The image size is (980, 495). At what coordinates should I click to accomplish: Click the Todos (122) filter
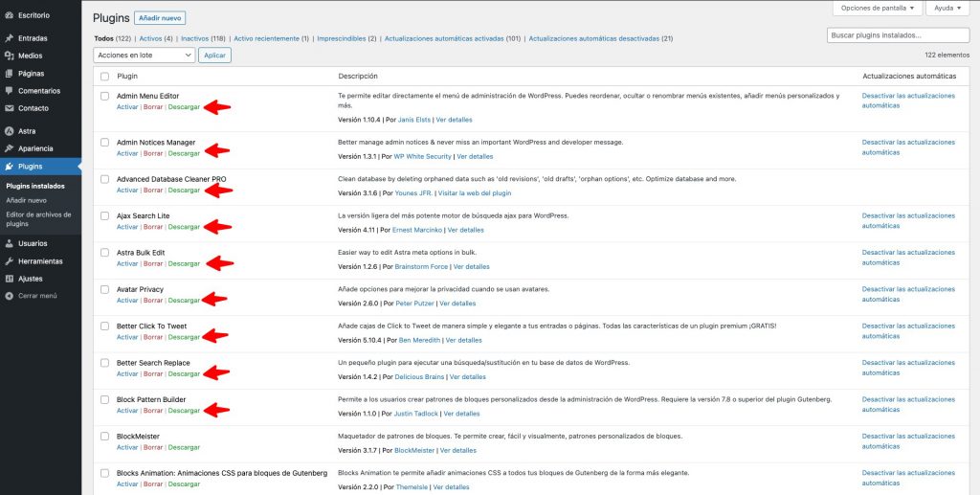pos(113,38)
